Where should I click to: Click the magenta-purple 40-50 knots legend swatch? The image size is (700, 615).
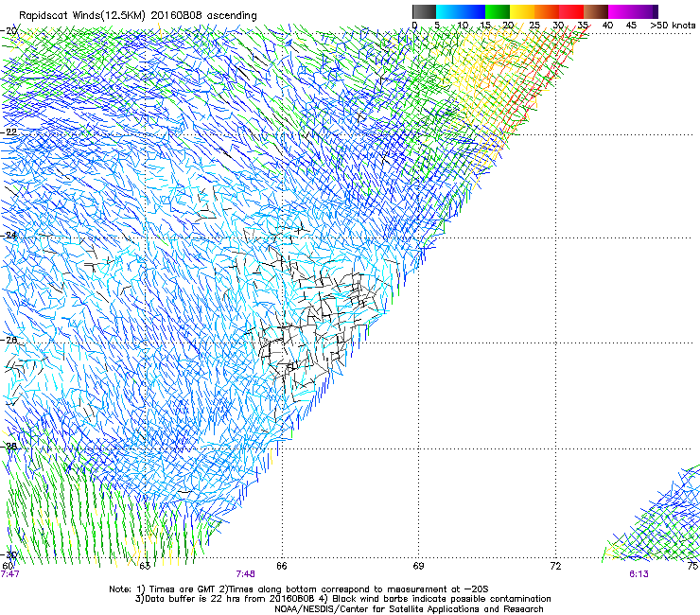coord(633,11)
